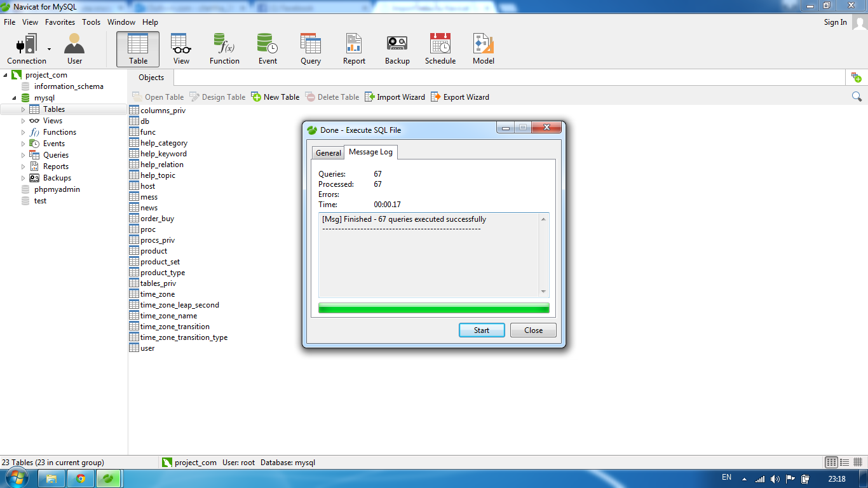Viewport: 868px width, 488px height.
Task: Launch the Export Wizard
Action: [460, 97]
